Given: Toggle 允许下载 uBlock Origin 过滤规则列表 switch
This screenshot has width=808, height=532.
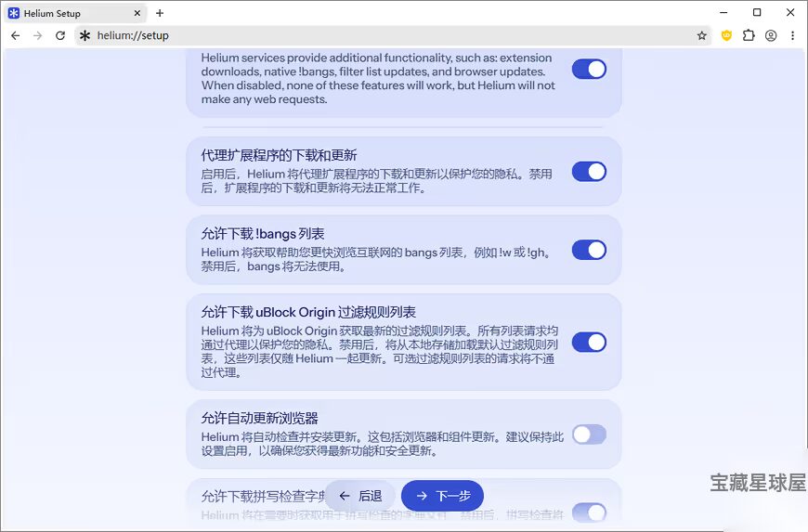Looking at the screenshot, I should pos(589,342).
